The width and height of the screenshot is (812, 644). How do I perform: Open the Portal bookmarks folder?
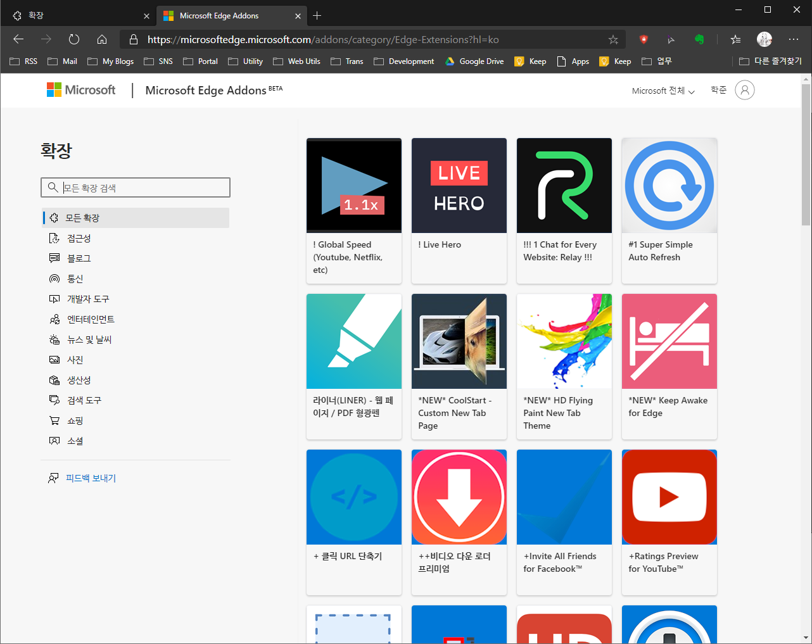click(x=201, y=61)
